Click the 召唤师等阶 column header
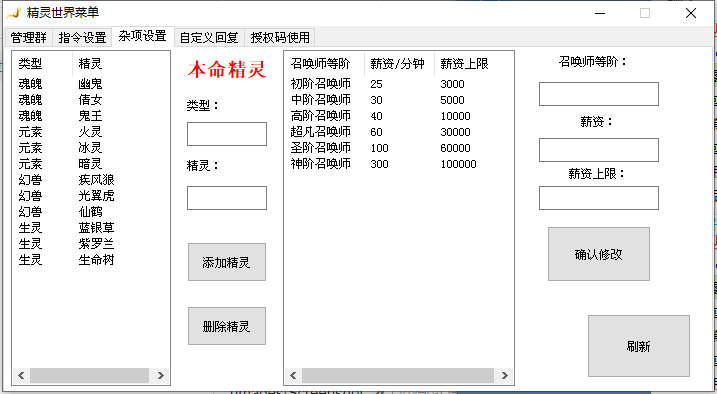Viewport: 717px width, 394px height. (325, 64)
